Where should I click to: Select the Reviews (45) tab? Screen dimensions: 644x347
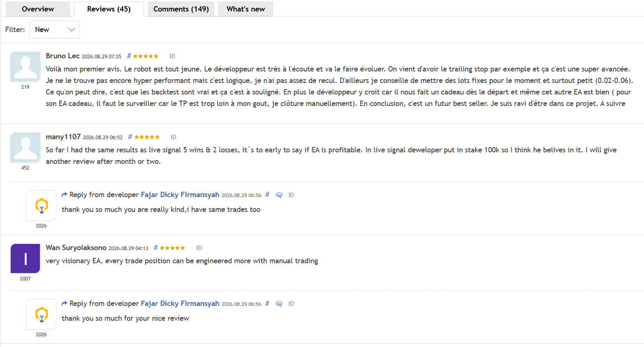click(109, 9)
